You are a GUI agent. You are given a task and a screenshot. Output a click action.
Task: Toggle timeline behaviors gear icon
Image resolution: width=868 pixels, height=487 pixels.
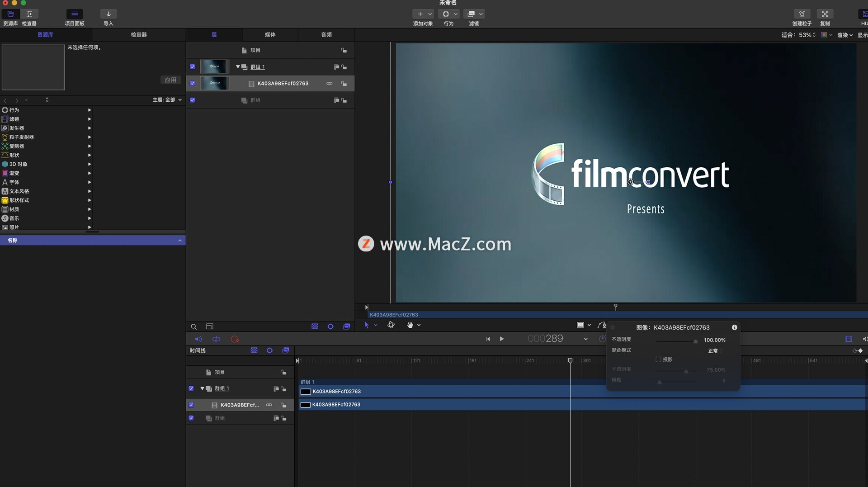(x=270, y=350)
